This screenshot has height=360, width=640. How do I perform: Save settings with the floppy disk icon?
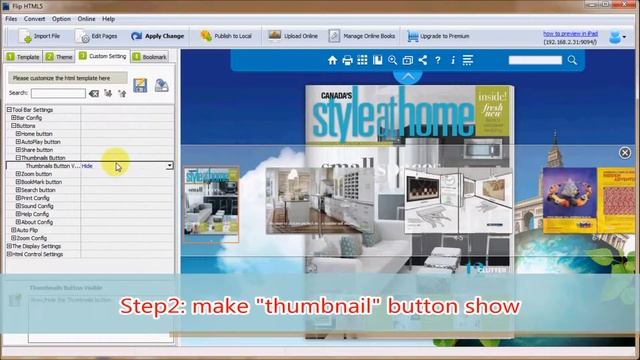pos(140,85)
